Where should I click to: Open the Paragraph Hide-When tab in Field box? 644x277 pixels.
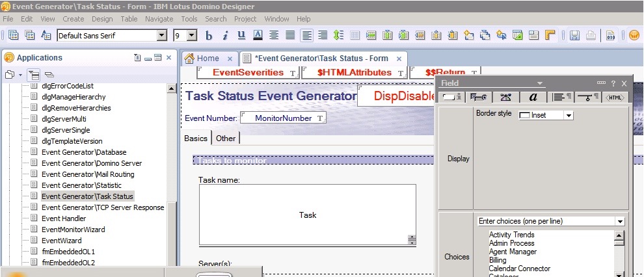(588, 98)
